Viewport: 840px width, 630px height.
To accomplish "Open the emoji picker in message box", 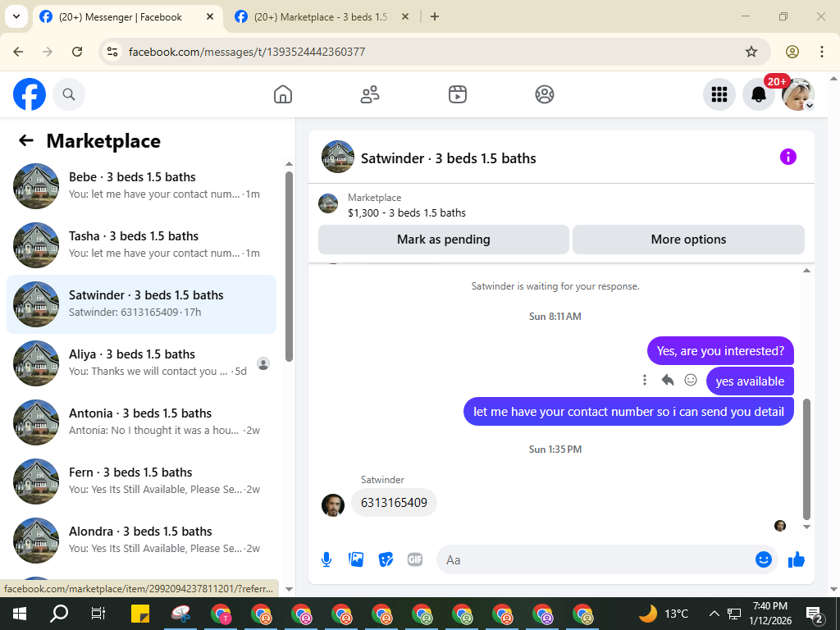I will click(764, 559).
